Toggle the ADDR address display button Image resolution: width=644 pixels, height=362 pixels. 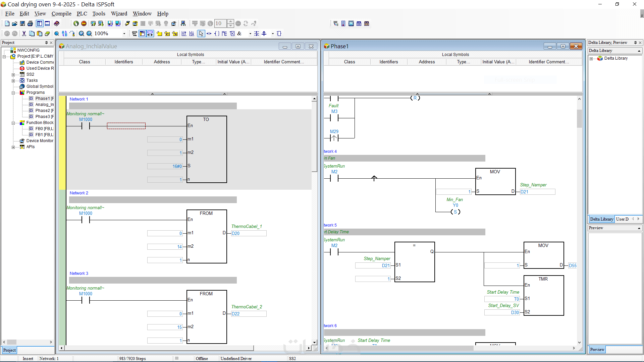click(x=135, y=34)
